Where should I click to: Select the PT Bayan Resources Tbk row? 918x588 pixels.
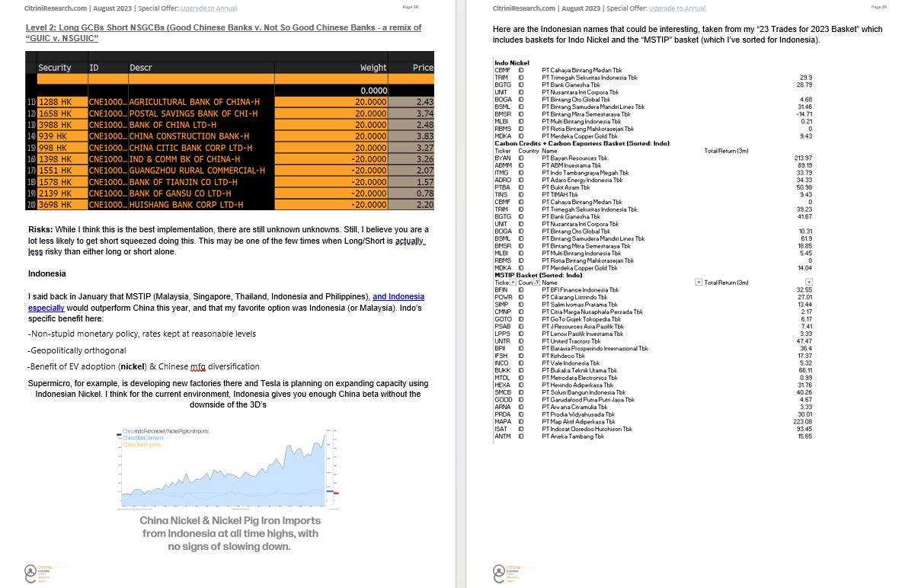(654, 158)
